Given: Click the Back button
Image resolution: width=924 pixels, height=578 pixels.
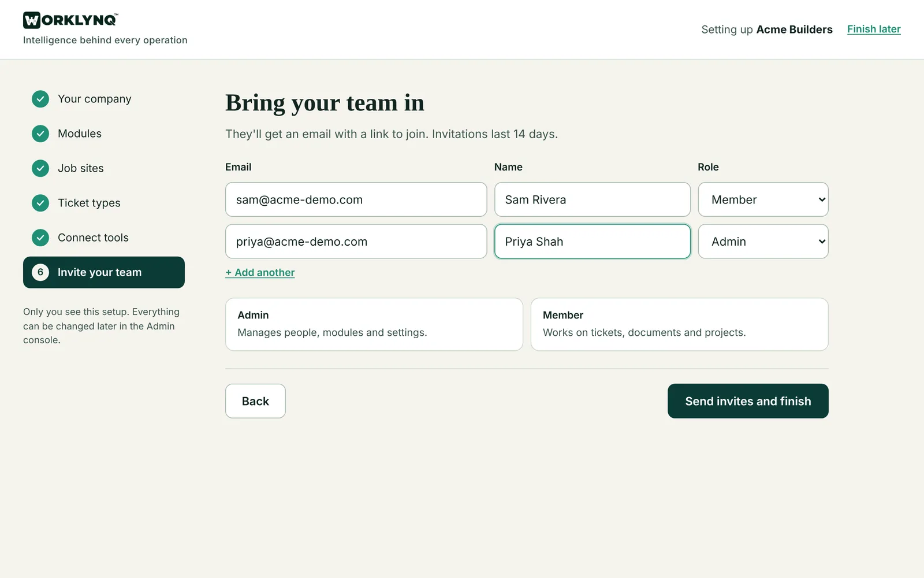Looking at the screenshot, I should click(255, 401).
